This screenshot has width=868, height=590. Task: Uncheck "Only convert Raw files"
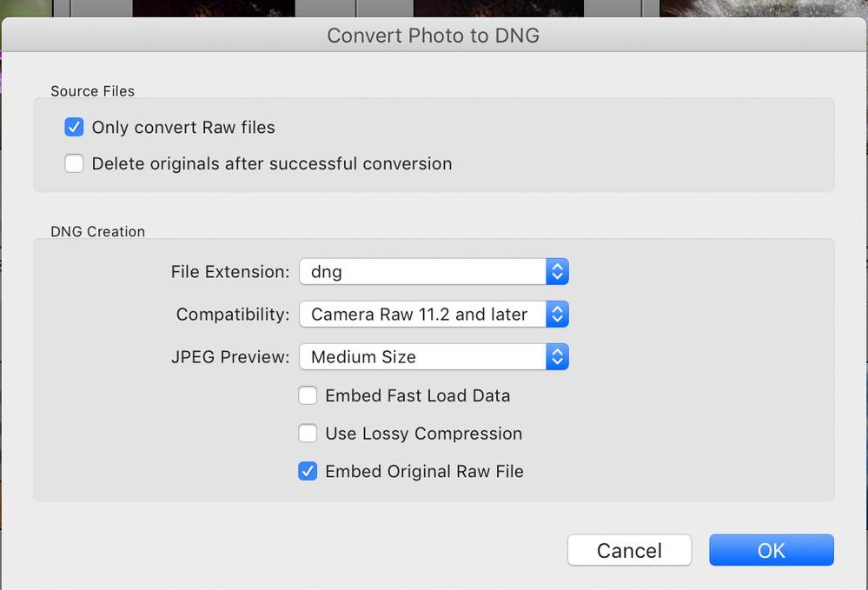tap(74, 127)
